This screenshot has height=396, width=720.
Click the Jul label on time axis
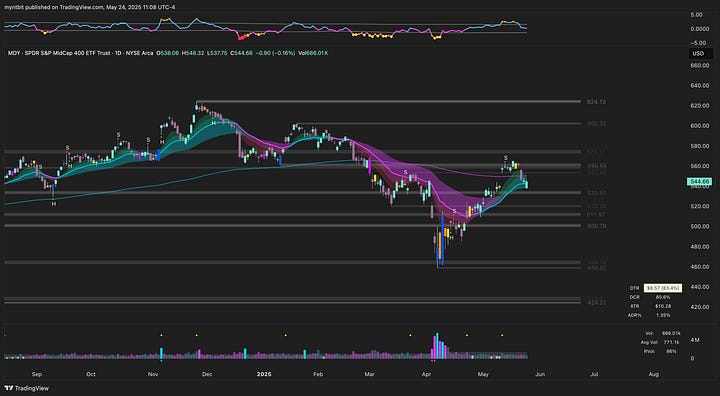(594, 374)
